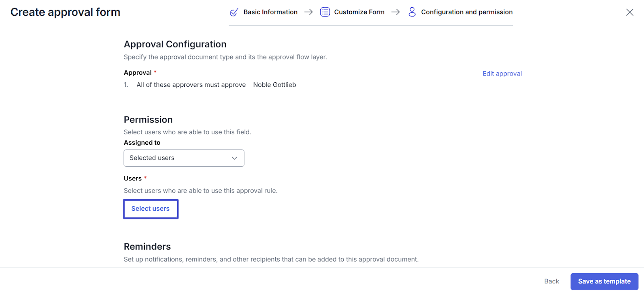Viewport: 644px width, 295px height.
Task: Click the person icon for Configuration step
Action: 412,12
